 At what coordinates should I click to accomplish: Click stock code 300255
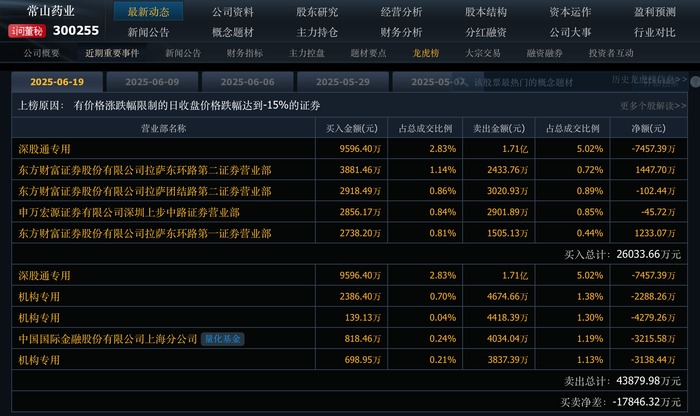pos(75,30)
